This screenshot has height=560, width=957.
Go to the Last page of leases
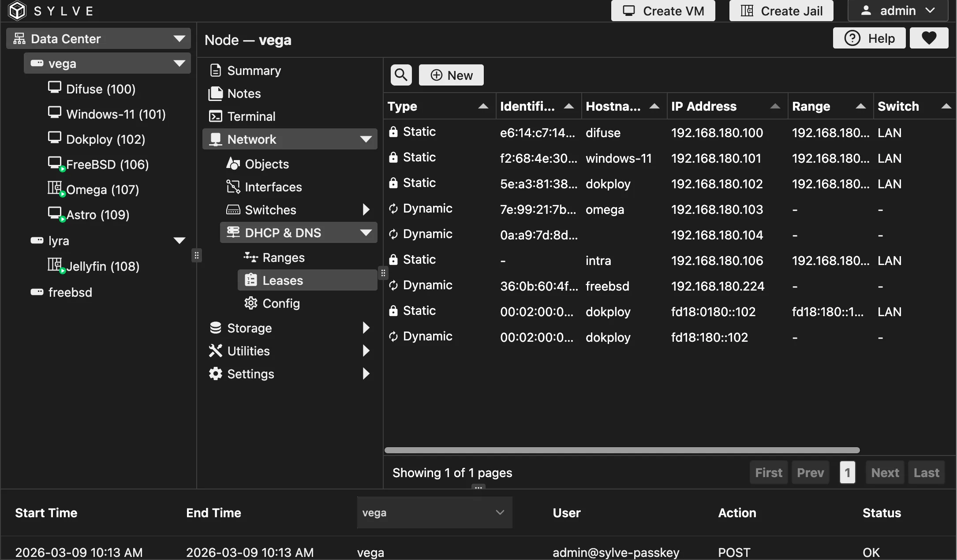tap(926, 472)
